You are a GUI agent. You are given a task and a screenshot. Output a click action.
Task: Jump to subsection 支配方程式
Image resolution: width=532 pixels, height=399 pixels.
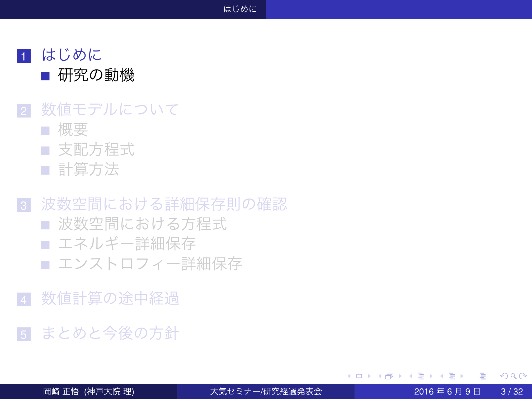coord(96,150)
